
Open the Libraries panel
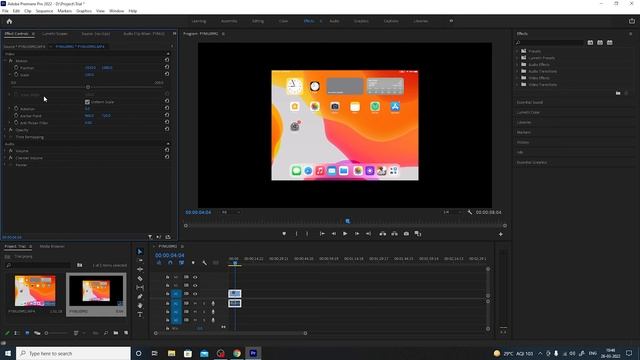[524, 122]
